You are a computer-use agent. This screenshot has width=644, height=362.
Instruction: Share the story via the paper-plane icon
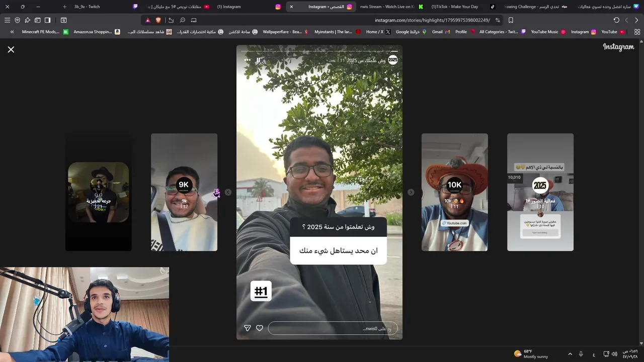click(x=247, y=328)
